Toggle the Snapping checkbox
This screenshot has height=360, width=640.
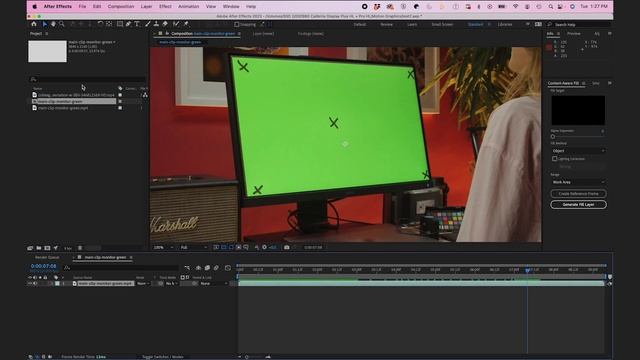[236, 24]
